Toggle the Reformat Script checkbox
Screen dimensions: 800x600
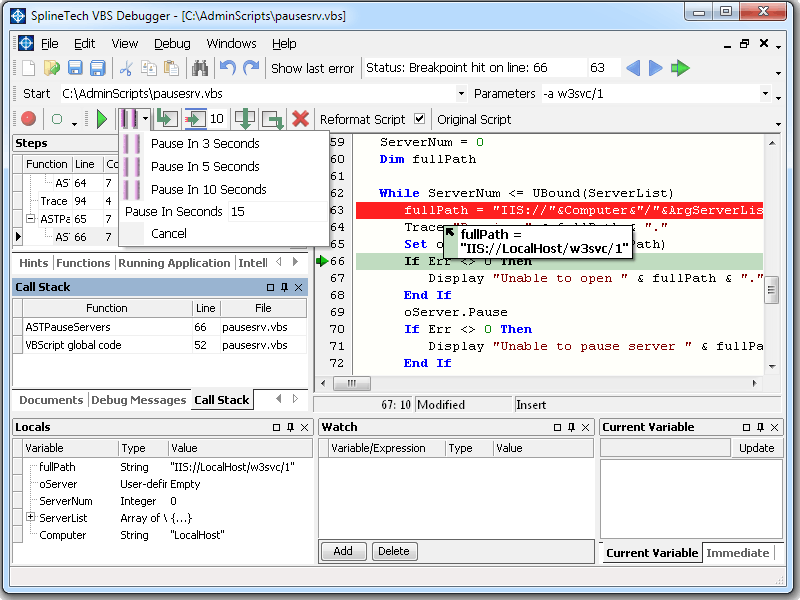click(419, 119)
